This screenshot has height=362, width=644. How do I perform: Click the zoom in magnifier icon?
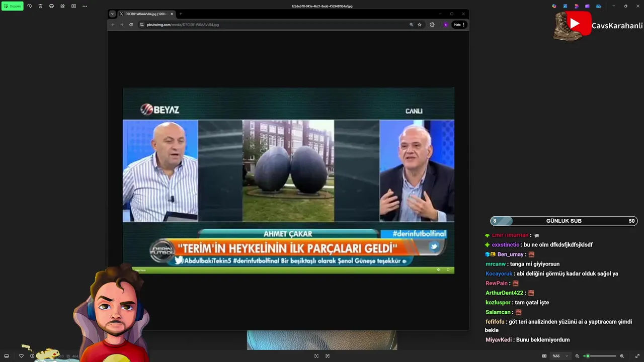622,356
